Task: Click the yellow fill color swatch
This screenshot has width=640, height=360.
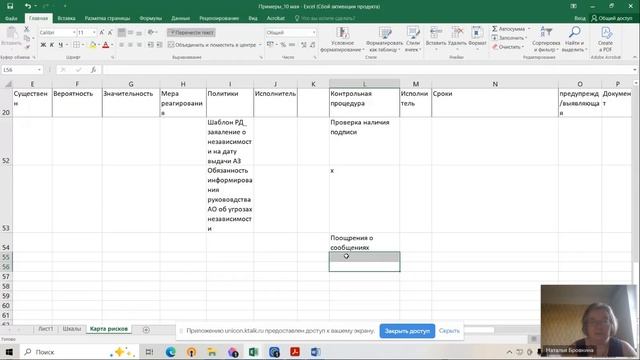Action: tap(93, 45)
